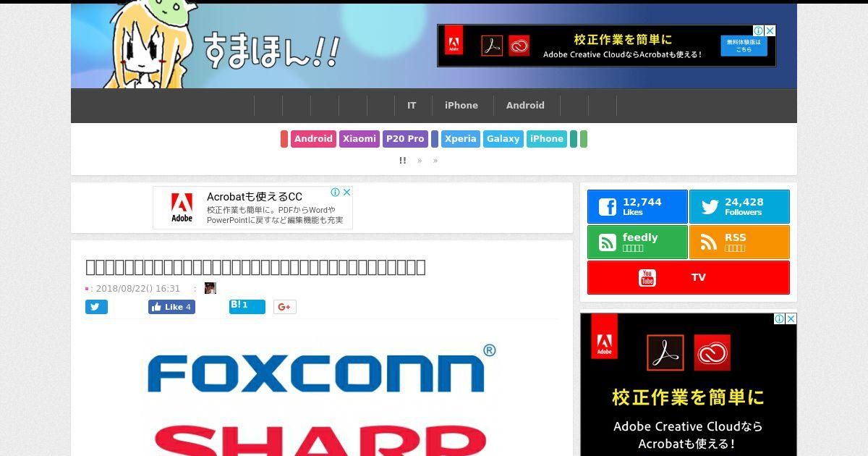
Task: Click the article author avatar
Action: (210, 288)
